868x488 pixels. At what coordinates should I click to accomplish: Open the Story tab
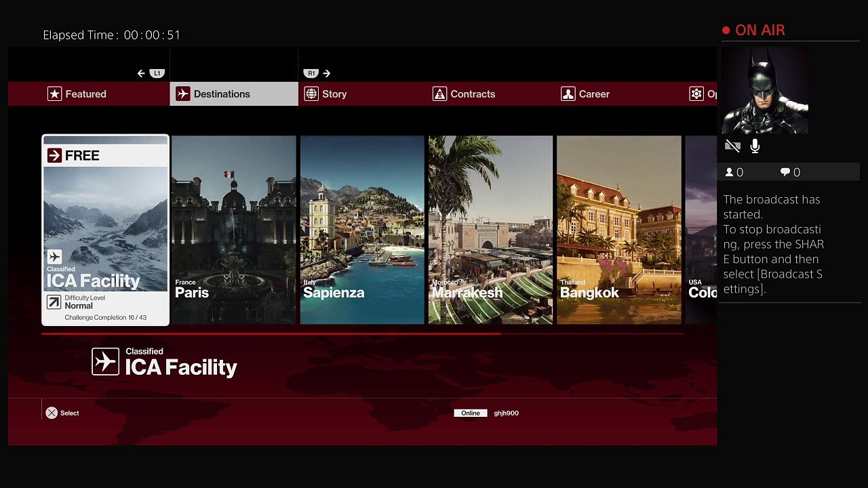[x=363, y=94]
